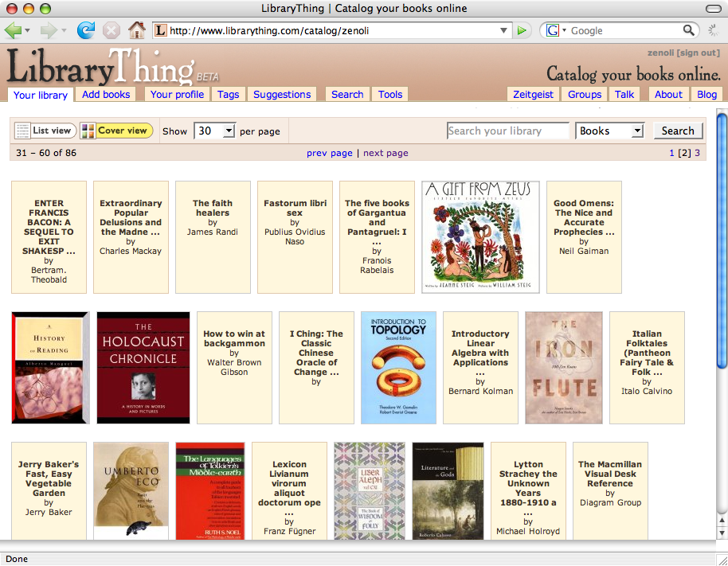
Task: Open How to win at backgammon card
Action: coord(234,368)
